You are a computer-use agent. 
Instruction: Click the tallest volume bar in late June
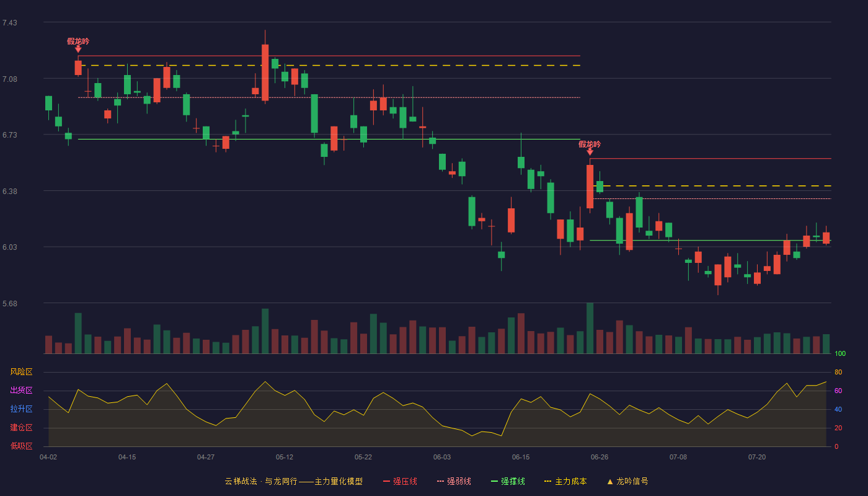pyautogui.click(x=590, y=329)
